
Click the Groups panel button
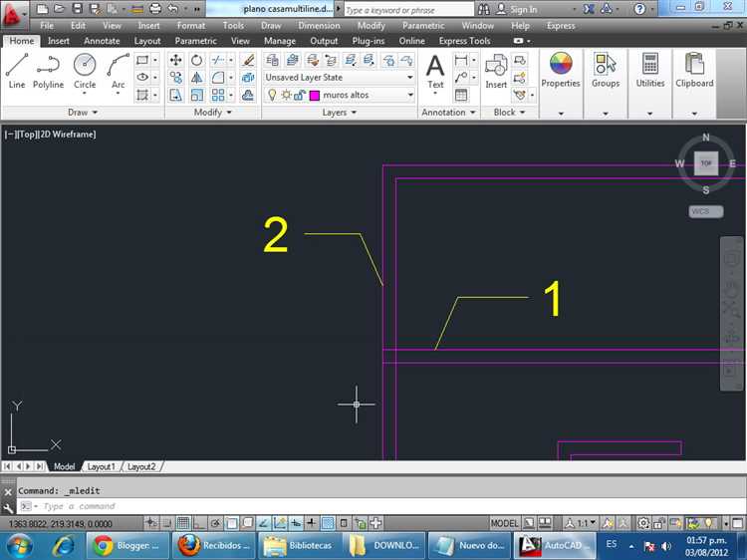(606, 72)
